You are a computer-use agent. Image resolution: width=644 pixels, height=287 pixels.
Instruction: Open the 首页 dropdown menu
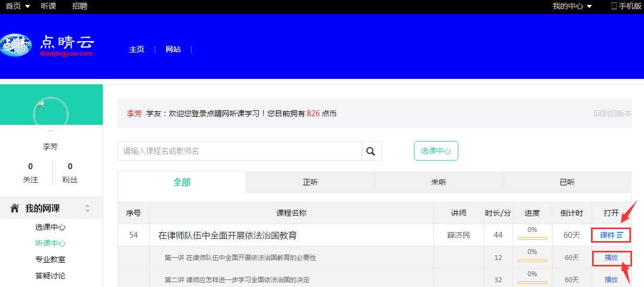[x=18, y=6]
